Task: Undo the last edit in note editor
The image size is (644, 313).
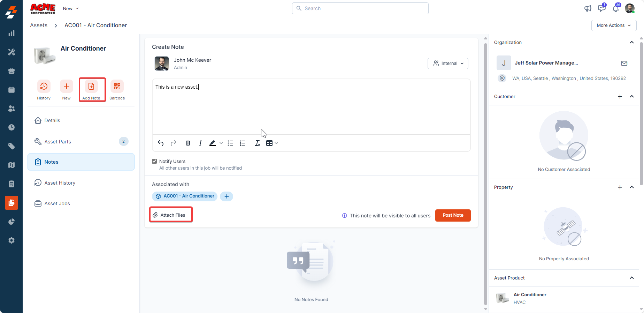Action: [x=161, y=143]
